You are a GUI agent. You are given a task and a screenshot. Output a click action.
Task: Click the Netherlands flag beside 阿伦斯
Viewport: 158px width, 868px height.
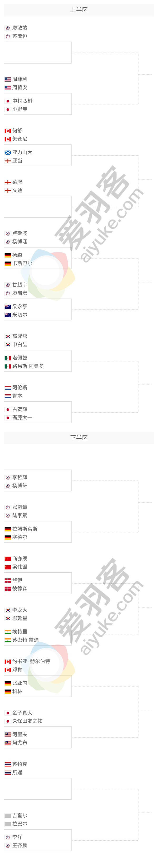click(x=8, y=388)
